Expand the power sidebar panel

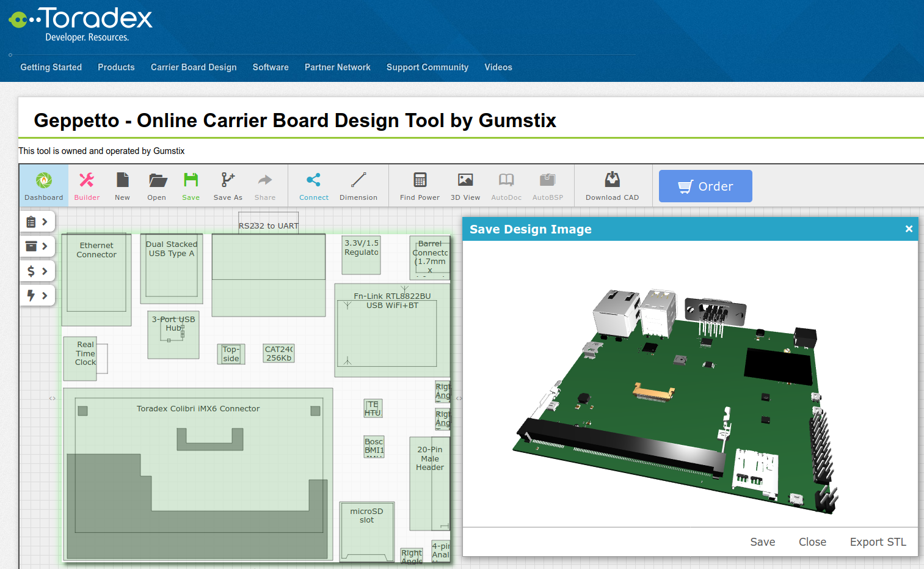click(37, 295)
